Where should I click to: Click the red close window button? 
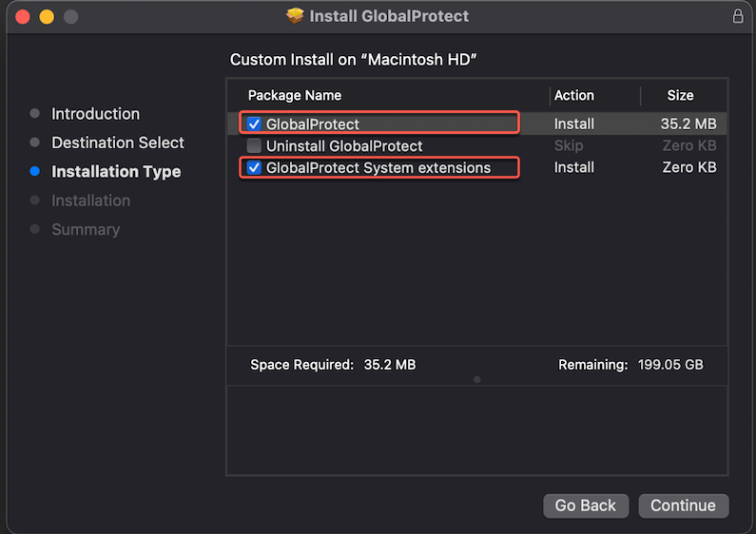click(23, 17)
